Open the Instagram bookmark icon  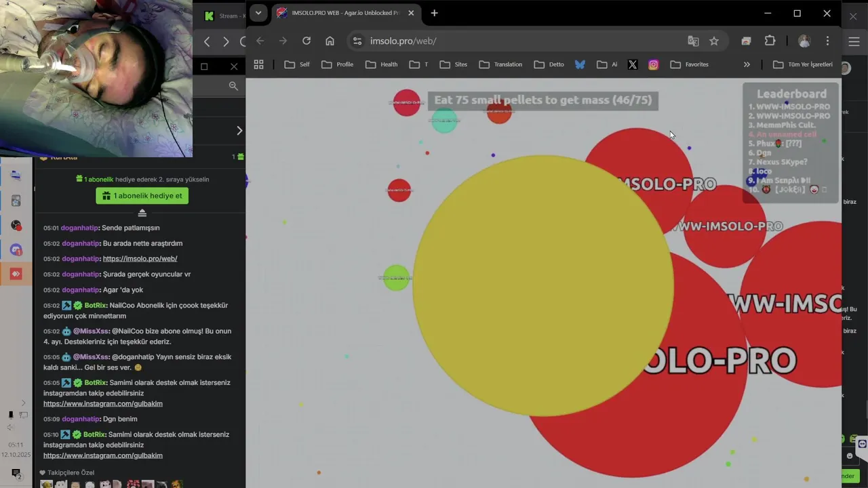pyautogui.click(x=653, y=64)
